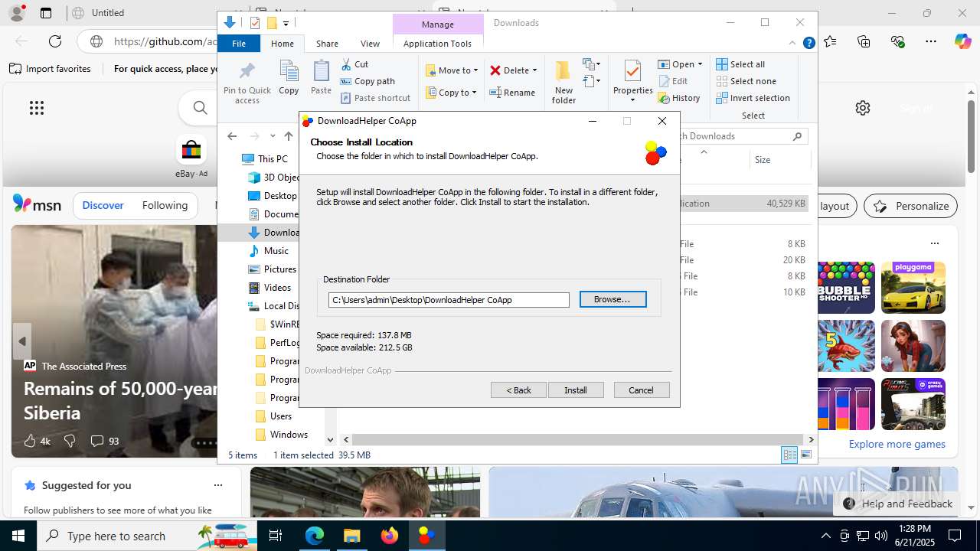
Task: Click Invert selection in ribbon
Action: click(753, 98)
